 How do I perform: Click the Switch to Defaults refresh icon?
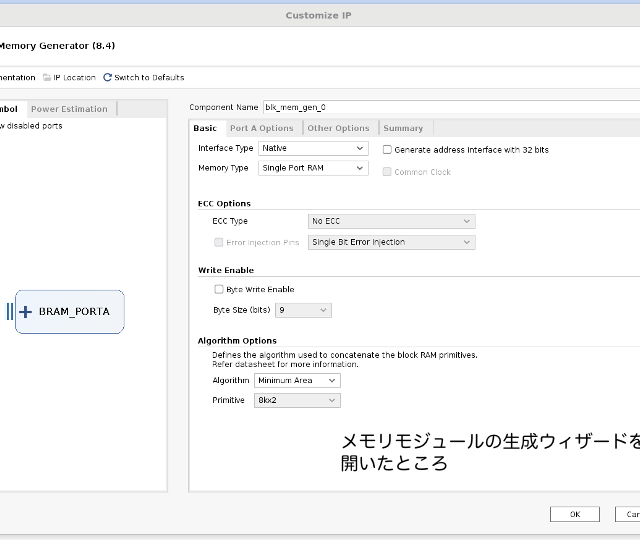(x=108, y=77)
